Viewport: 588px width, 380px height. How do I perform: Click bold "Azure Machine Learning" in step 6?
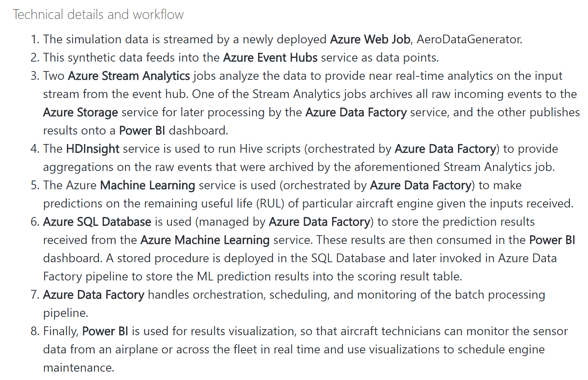[x=205, y=240]
